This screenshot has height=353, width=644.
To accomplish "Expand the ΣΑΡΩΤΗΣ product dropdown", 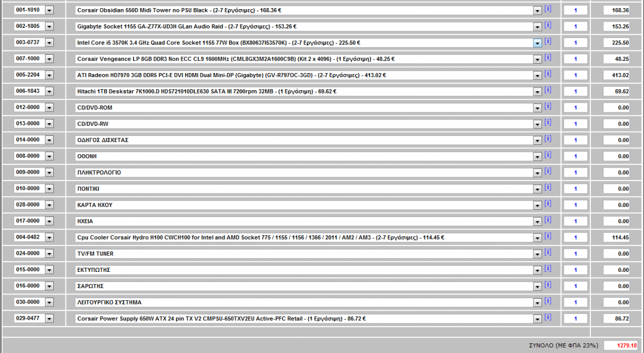I will pyautogui.click(x=537, y=286).
